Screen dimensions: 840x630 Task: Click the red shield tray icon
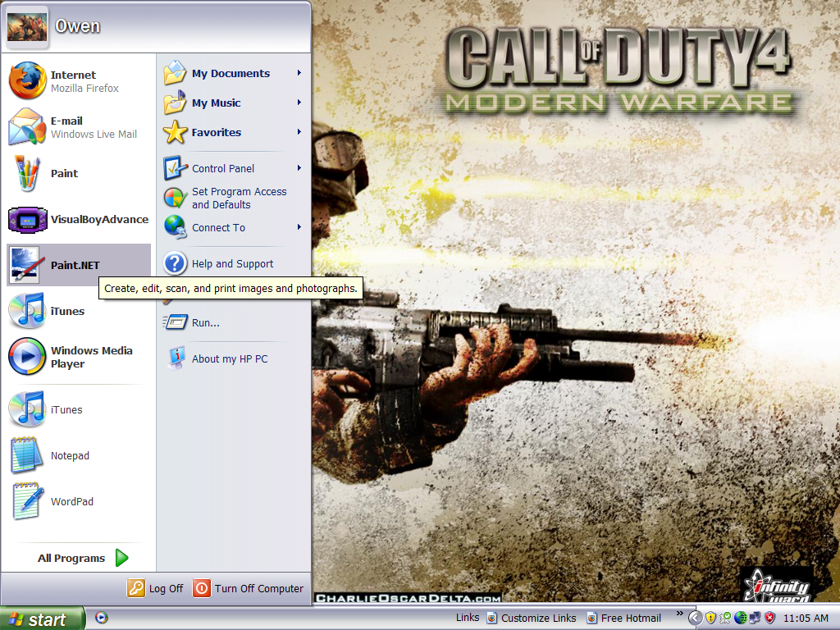(770, 618)
